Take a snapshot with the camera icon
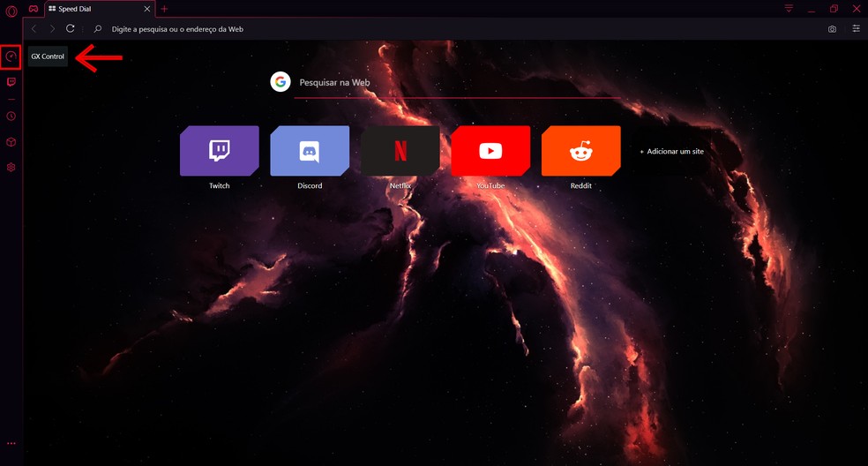This screenshot has height=466, width=868. tap(832, 29)
